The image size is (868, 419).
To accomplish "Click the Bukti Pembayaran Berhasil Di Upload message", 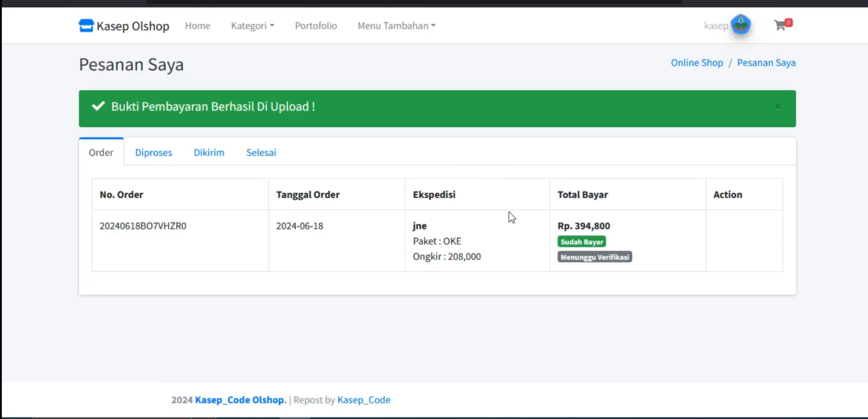I will point(213,107).
